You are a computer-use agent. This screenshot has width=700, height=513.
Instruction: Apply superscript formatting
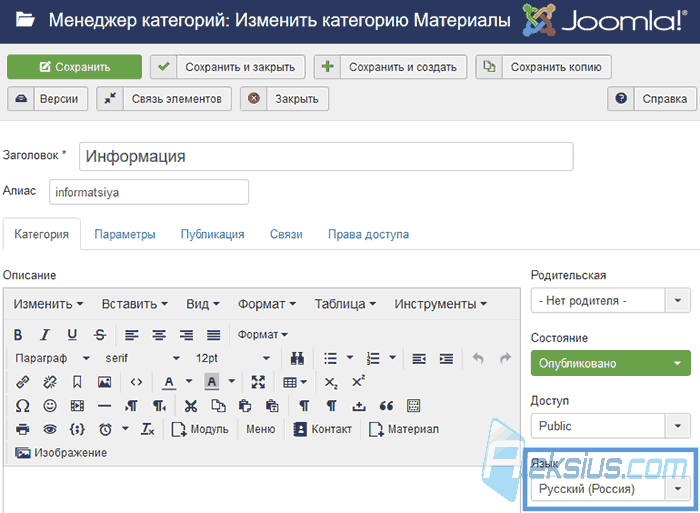(358, 382)
